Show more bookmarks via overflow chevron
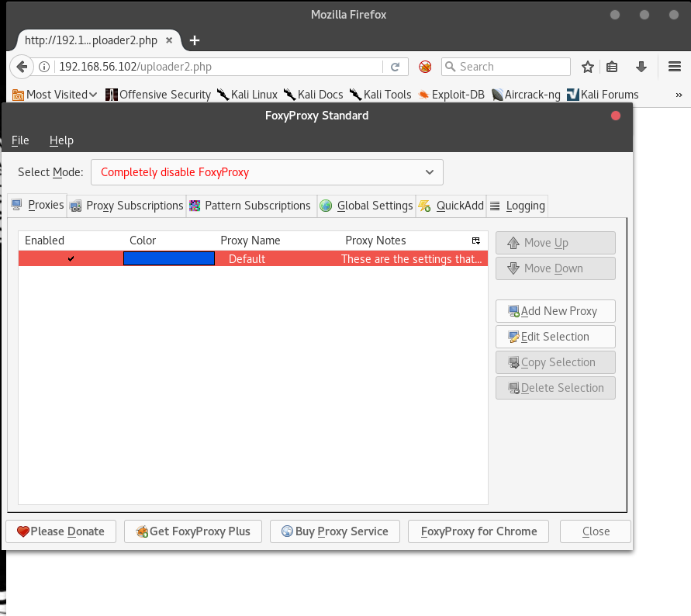Viewport: 691px width, 616px height. coord(679,95)
